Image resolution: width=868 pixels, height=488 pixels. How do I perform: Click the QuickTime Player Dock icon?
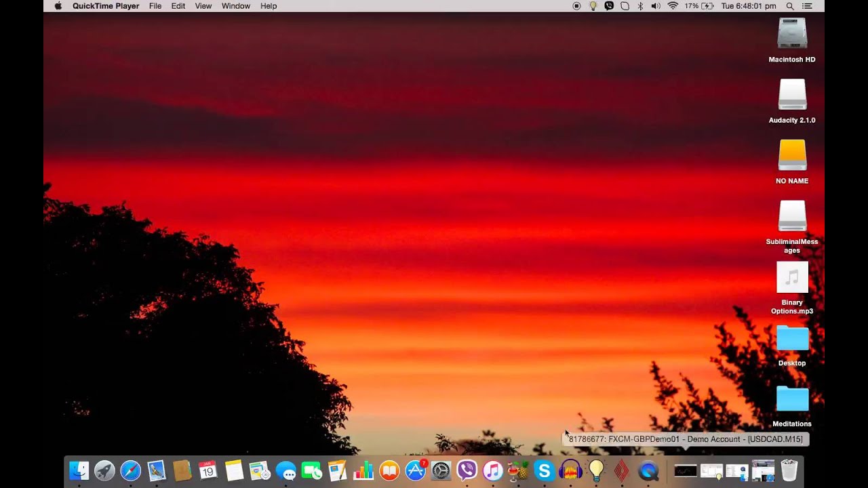click(648, 470)
